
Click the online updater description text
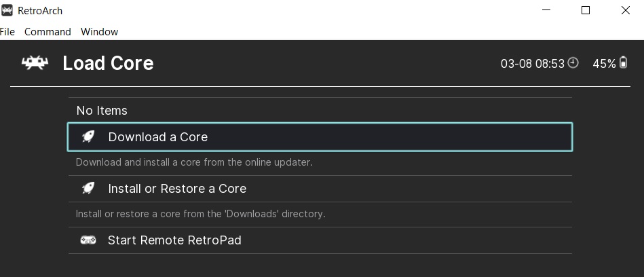point(194,162)
